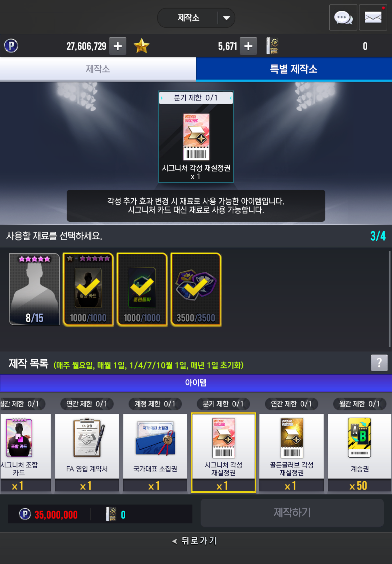Select the 8/15 player card material

(34, 289)
